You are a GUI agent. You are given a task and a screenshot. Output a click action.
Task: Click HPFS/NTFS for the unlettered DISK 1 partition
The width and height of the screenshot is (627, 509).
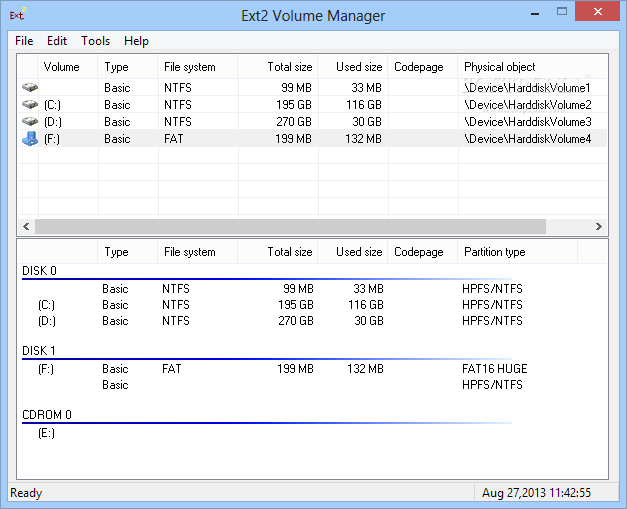[492, 385]
